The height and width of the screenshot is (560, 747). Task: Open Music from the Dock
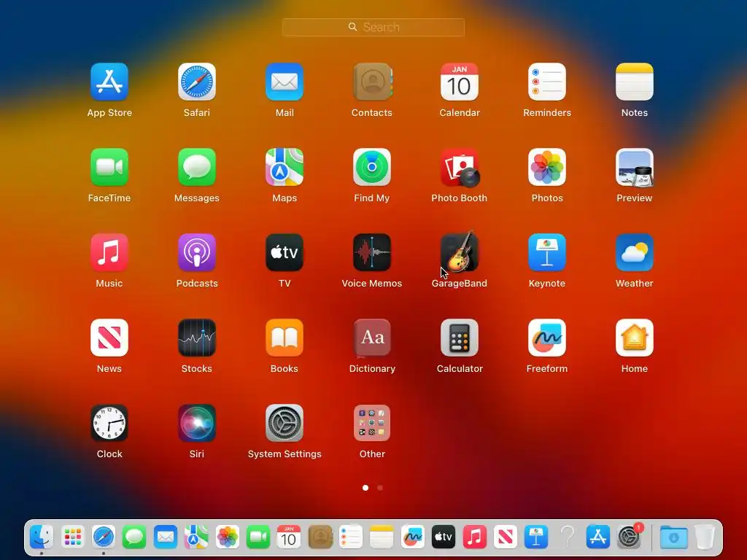(x=474, y=537)
